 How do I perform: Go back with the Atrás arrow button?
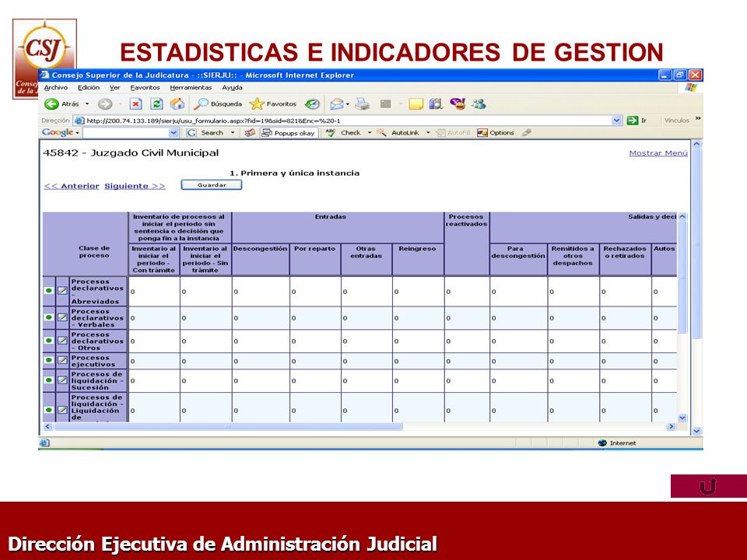pos(51,103)
